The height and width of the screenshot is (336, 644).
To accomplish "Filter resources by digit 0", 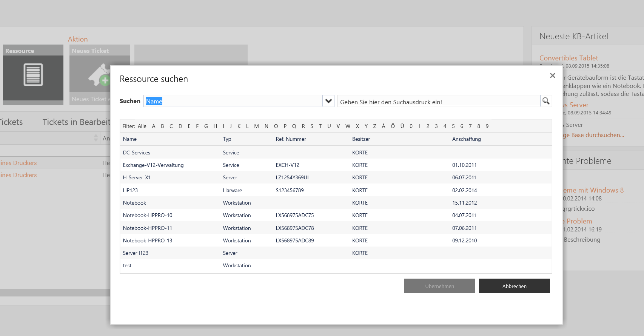I will click(x=411, y=126).
